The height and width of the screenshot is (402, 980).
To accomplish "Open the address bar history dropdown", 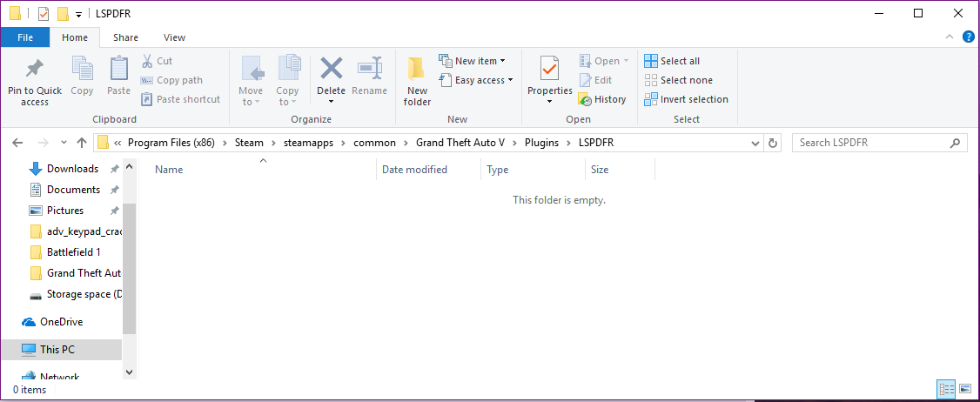I will click(755, 143).
